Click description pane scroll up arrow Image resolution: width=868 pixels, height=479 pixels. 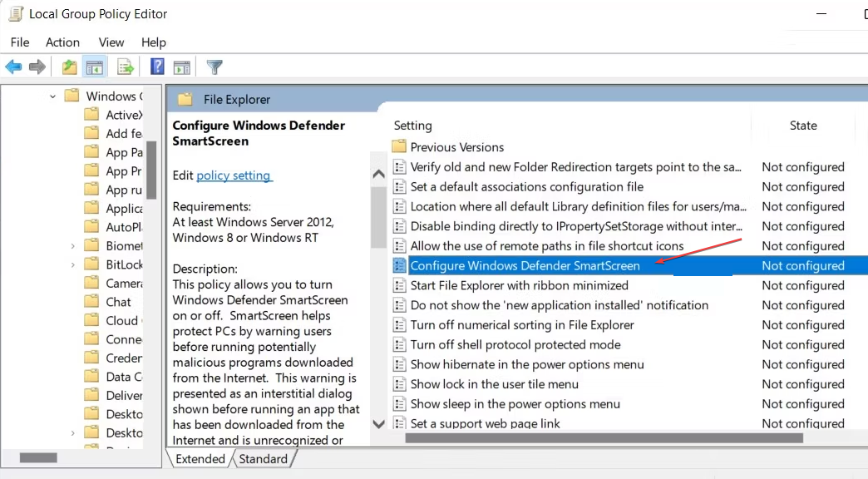tap(378, 174)
